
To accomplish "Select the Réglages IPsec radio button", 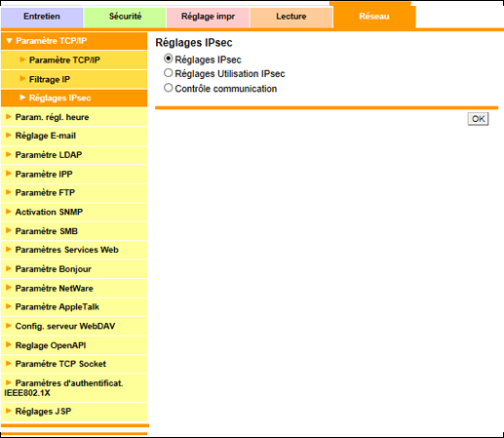I will (168, 59).
